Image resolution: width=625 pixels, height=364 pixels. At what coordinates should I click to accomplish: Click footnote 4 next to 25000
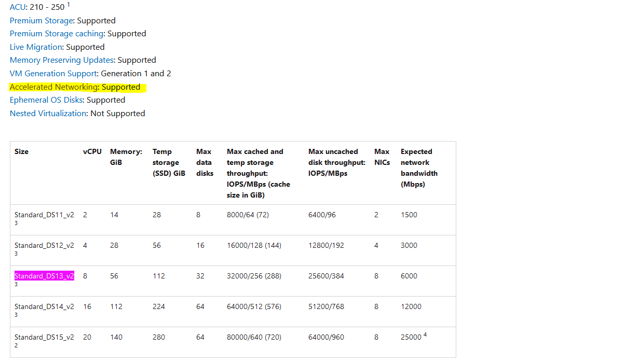[x=425, y=335]
